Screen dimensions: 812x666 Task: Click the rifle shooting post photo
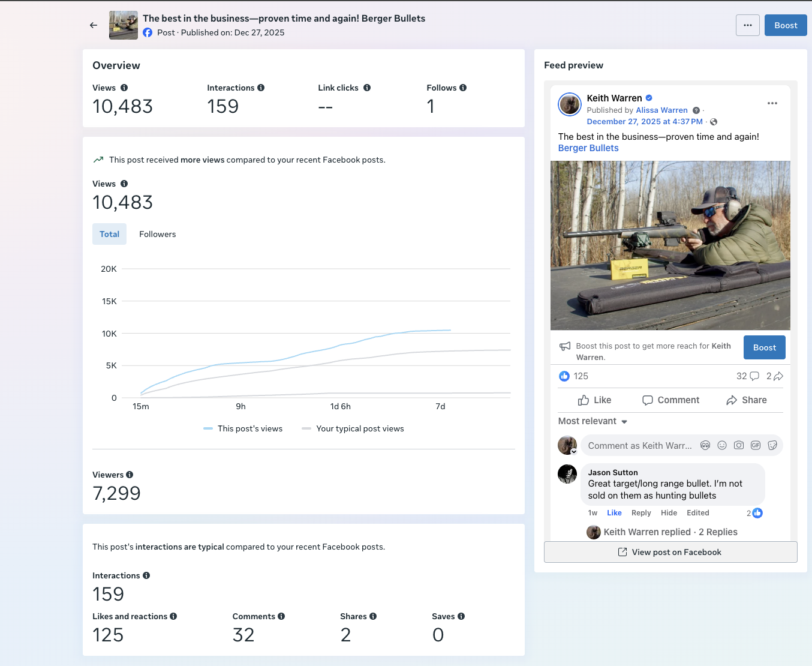pyautogui.click(x=670, y=245)
